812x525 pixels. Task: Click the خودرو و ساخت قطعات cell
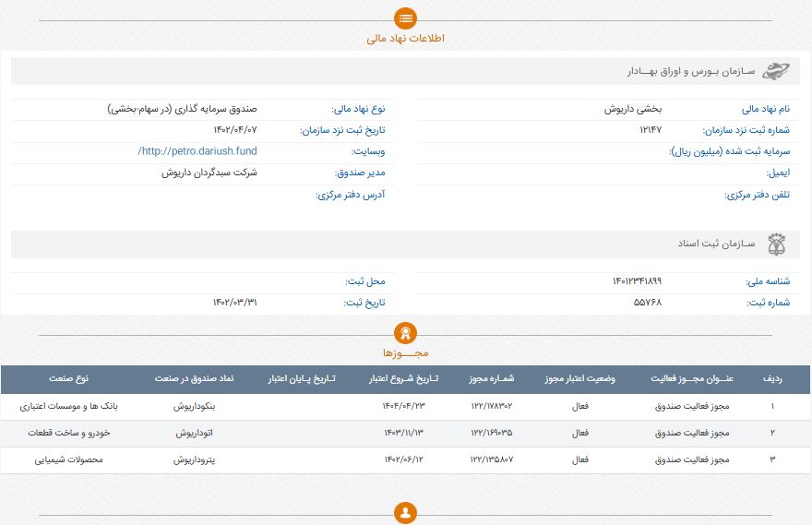69,433
